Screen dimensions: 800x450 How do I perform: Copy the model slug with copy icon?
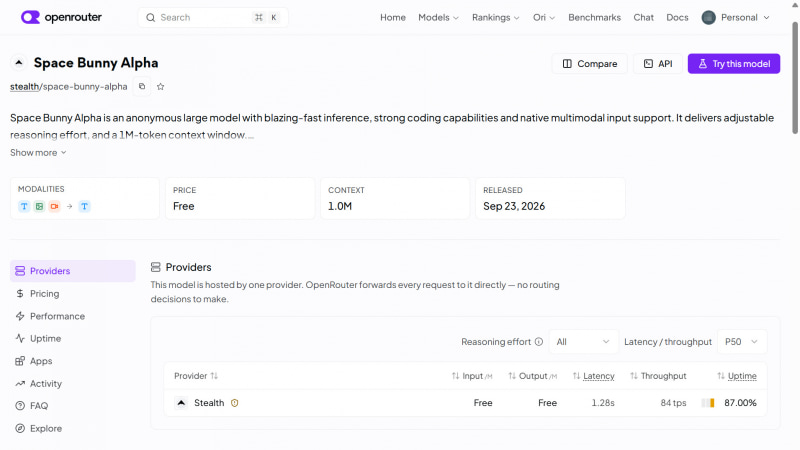click(x=142, y=86)
